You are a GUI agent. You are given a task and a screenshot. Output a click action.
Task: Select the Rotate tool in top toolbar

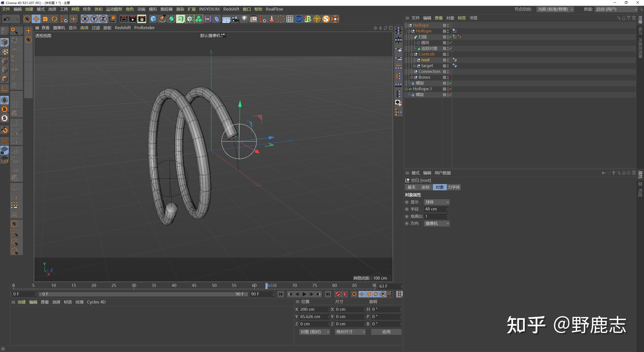pos(54,19)
